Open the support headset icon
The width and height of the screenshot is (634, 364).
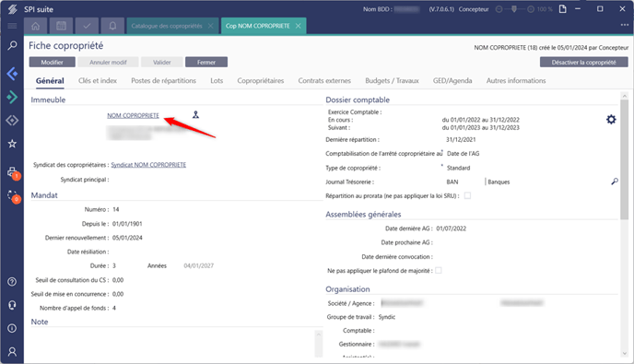(12, 305)
